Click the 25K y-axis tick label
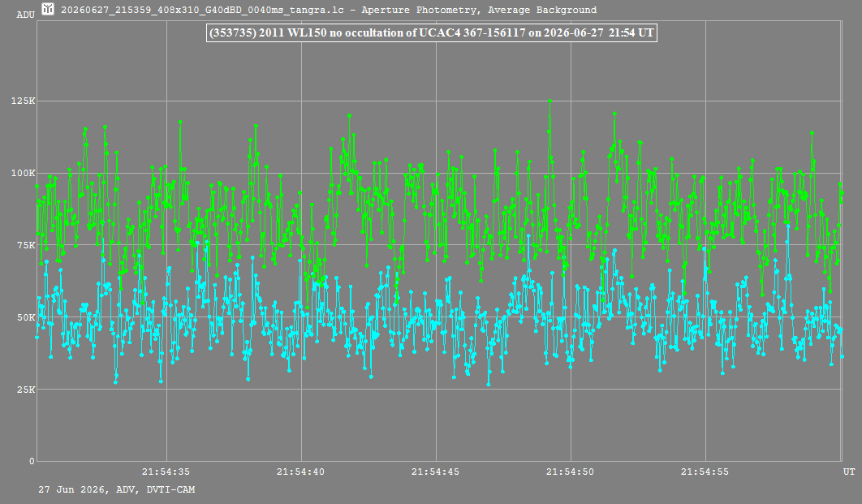 tap(26, 390)
